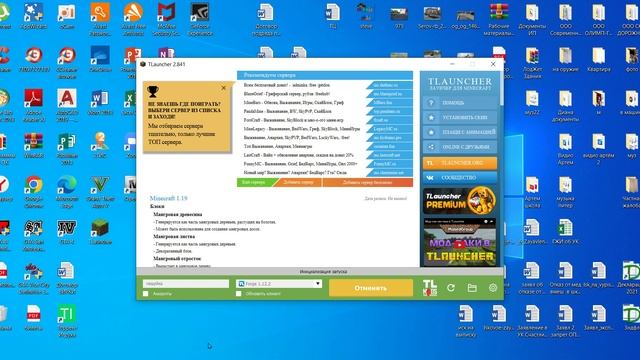The image size is (640, 360).
Task: Open the launcher settings gear icon
Action: pos(493,288)
